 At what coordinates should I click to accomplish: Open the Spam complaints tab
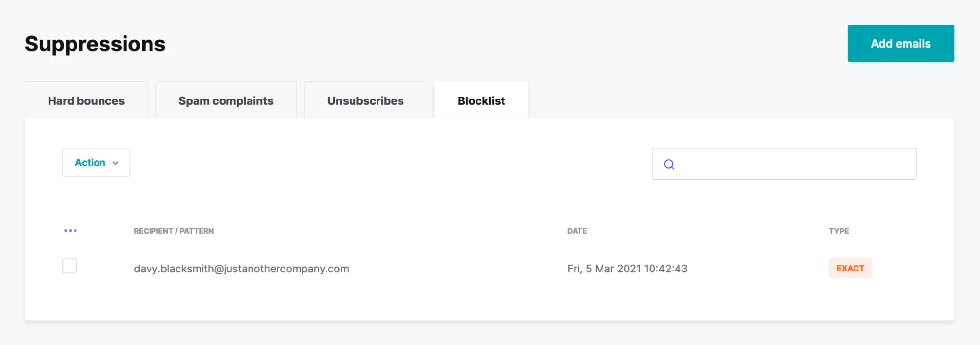[226, 101]
